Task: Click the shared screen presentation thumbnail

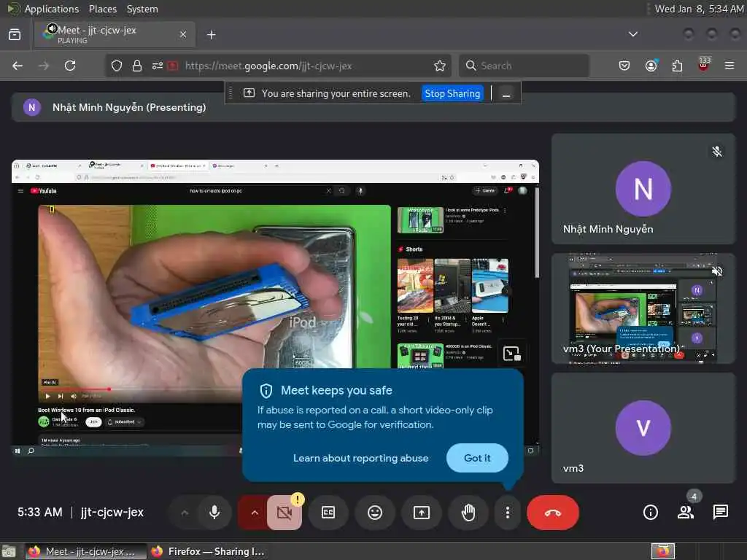Action: pos(275,308)
